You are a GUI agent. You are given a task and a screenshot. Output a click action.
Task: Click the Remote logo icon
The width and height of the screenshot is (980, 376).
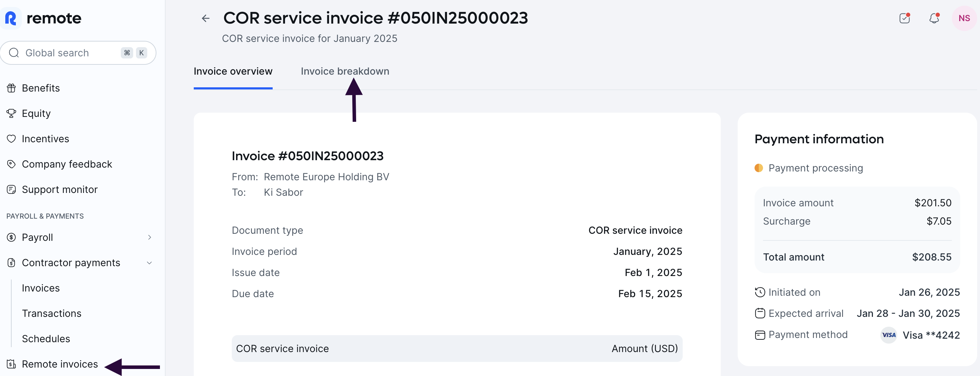[x=11, y=18]
